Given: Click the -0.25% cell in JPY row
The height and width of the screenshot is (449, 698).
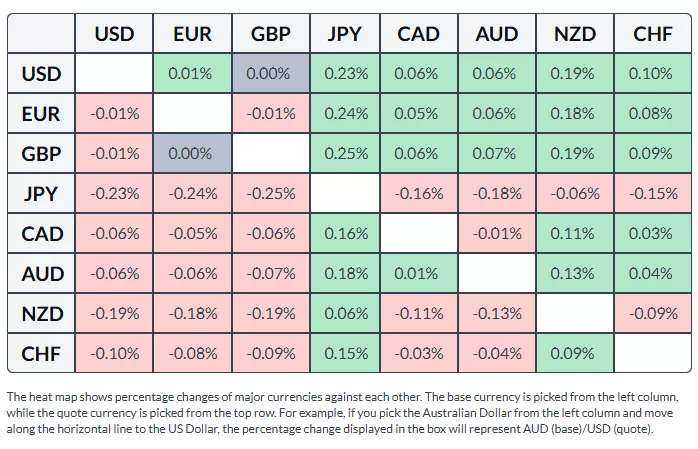Looking at the screenshot, I should coord(270,194).
